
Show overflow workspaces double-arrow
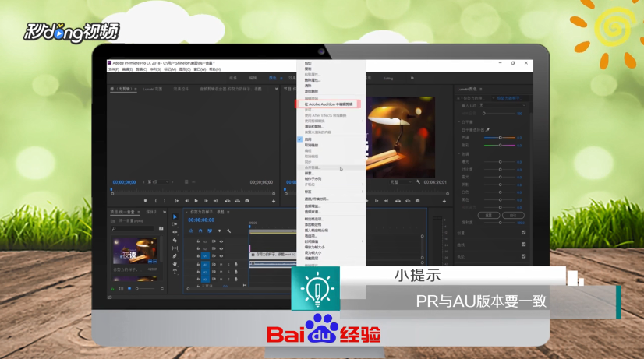click(412, 78)
